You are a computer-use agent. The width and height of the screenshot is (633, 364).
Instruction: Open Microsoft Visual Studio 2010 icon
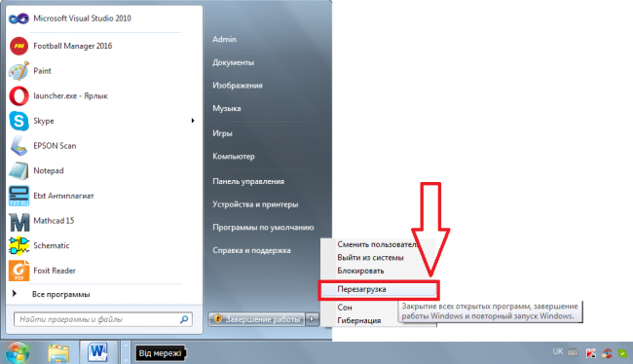(x=19, y=18)
